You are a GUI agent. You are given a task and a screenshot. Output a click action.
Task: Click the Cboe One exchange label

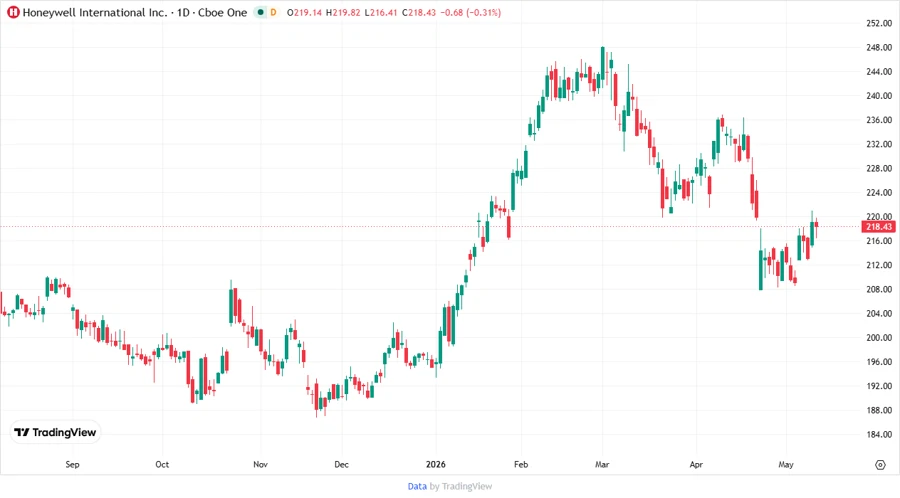[x=223, y=12]
